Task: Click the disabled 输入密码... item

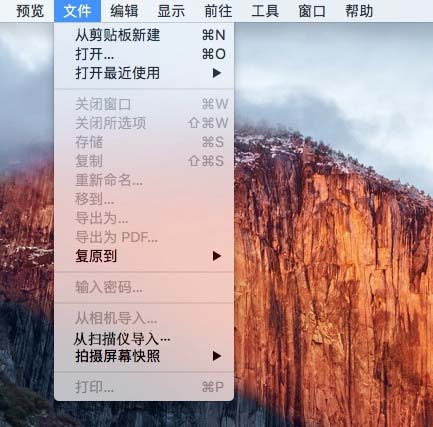Action: pos(144,287)
